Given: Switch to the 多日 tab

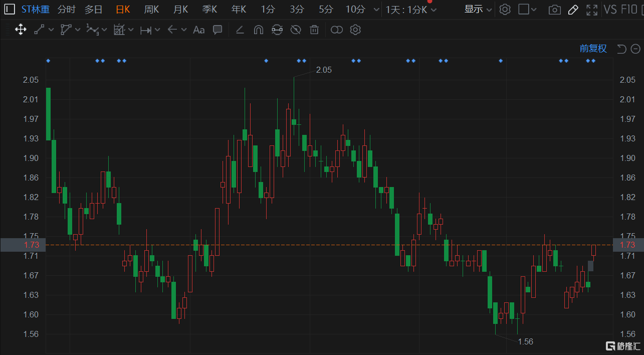Looking at the screenshot, I should (x=94, y=9).
